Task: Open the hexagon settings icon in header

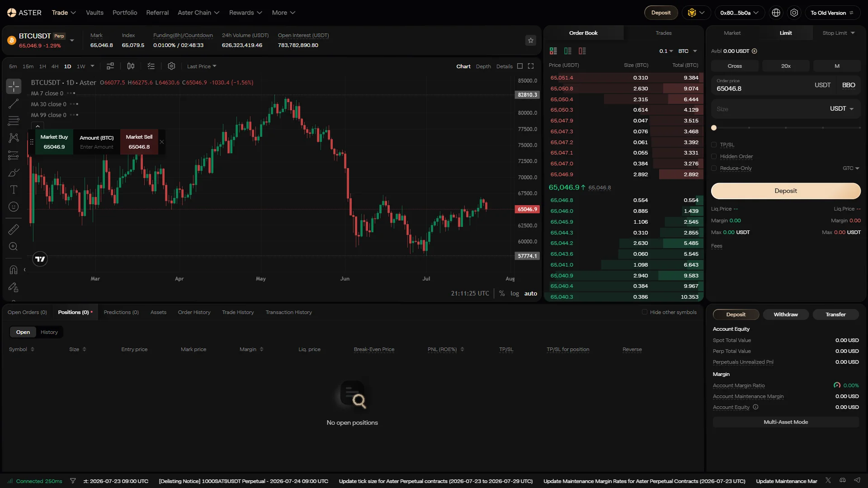Action: (794, 13)
